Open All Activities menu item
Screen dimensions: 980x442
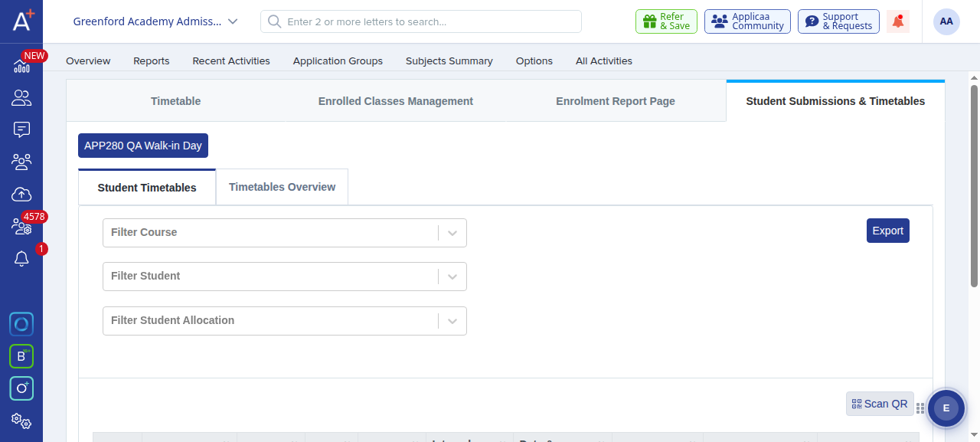point(604,61)
